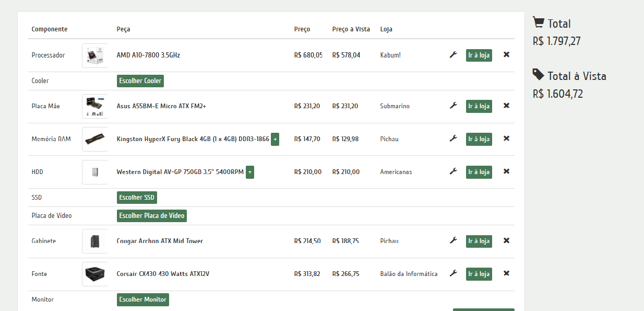Viewport: 644px width, 311px height.
Task: Add another Western Digital HDD with plus button
Action: (x=250, y=172)
